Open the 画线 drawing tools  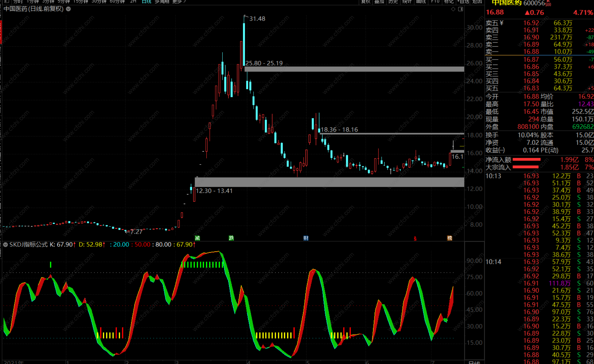point(421,2)
